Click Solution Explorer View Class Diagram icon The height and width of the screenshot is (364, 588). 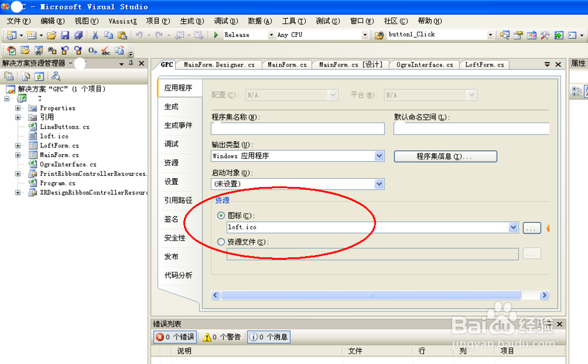[56, 76]
